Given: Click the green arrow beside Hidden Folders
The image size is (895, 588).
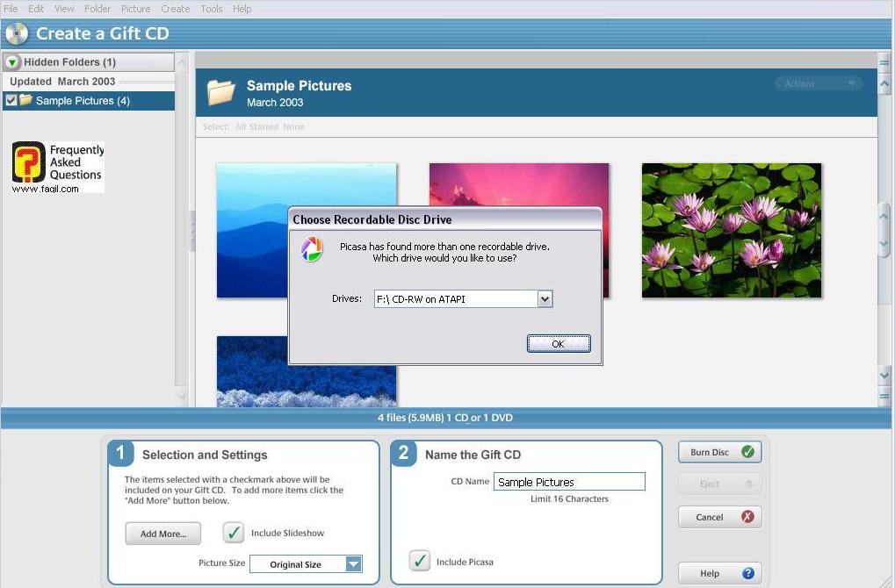Looking at the screenshot, I should pyautogui.click(x=12, y=62).
